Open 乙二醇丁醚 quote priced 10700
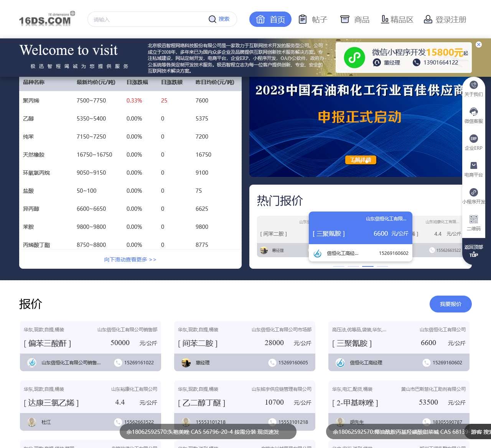This screenshot has width=491, height=448. (245, 406)
